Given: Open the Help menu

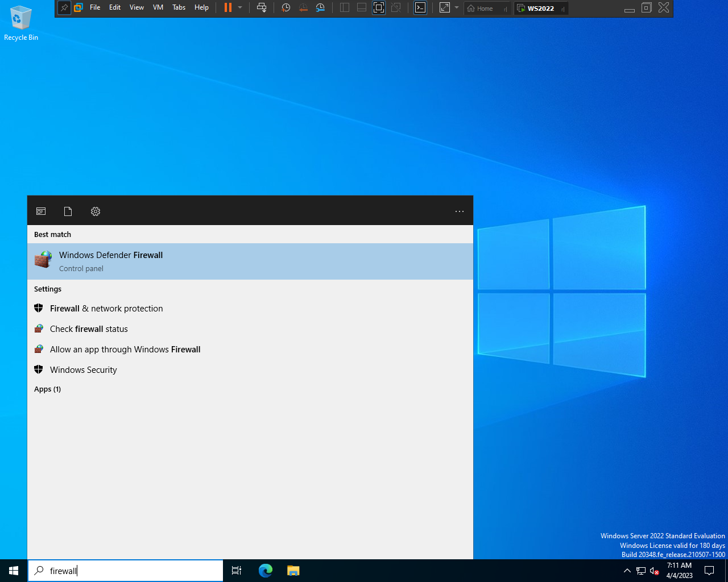Looking at the screenshot, I should coord(201,7).
